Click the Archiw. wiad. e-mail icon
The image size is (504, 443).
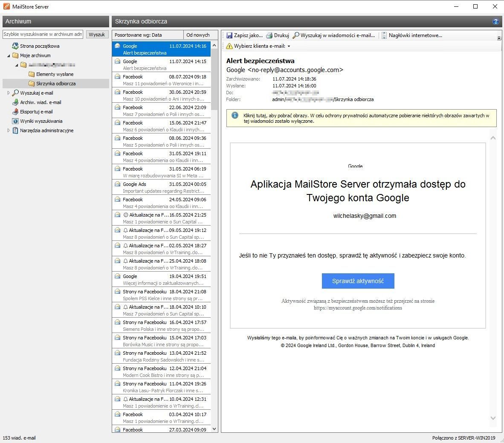tap(15, 102)
